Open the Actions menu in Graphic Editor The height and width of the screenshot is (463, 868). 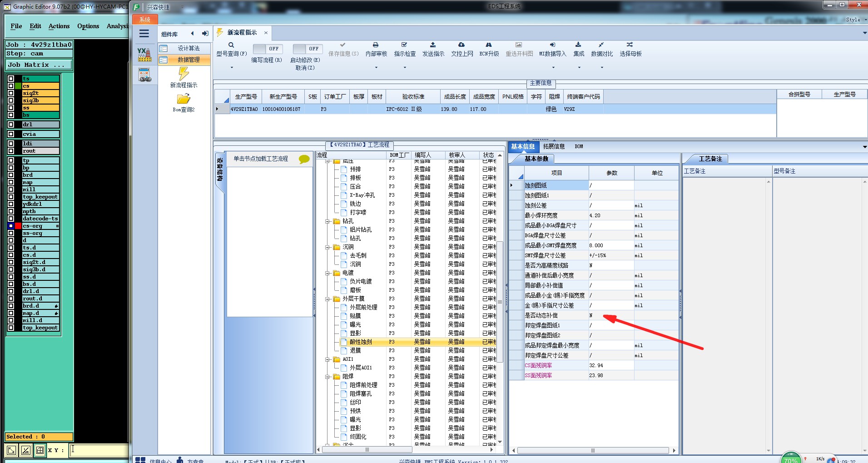coord(59,26)
